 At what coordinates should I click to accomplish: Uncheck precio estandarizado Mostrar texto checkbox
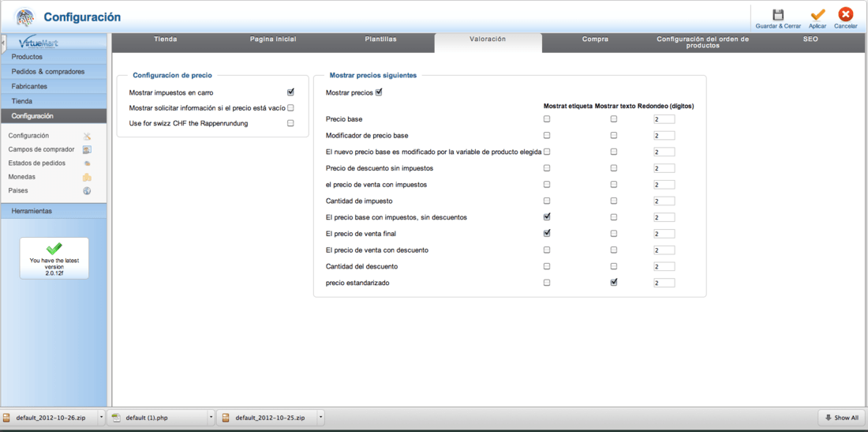click(x=613, y=283)
